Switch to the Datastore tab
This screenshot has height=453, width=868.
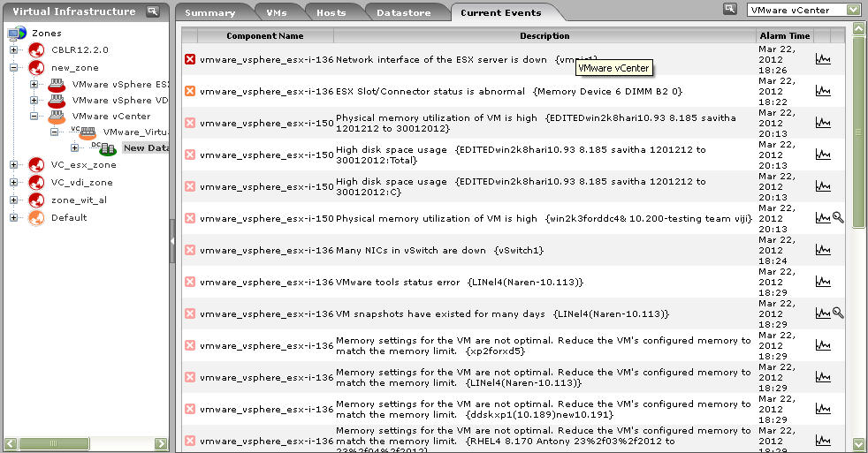tap(404, 12)
